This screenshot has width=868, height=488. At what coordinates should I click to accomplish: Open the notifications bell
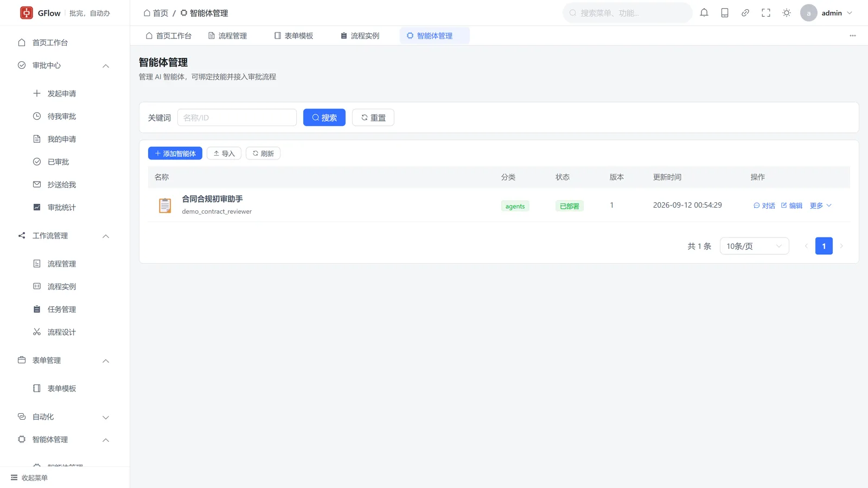704,13
